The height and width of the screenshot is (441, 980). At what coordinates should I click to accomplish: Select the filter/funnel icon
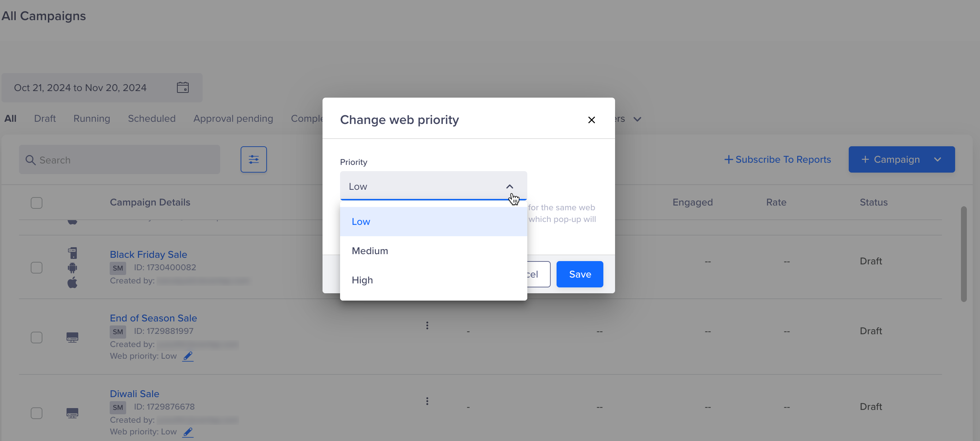pos(253,159)
